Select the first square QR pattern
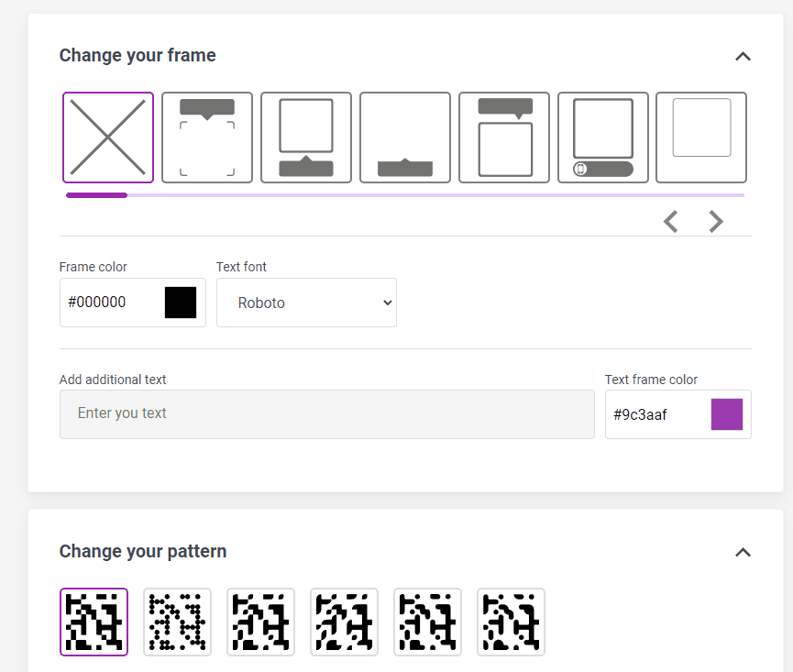 tap(94, 622)
